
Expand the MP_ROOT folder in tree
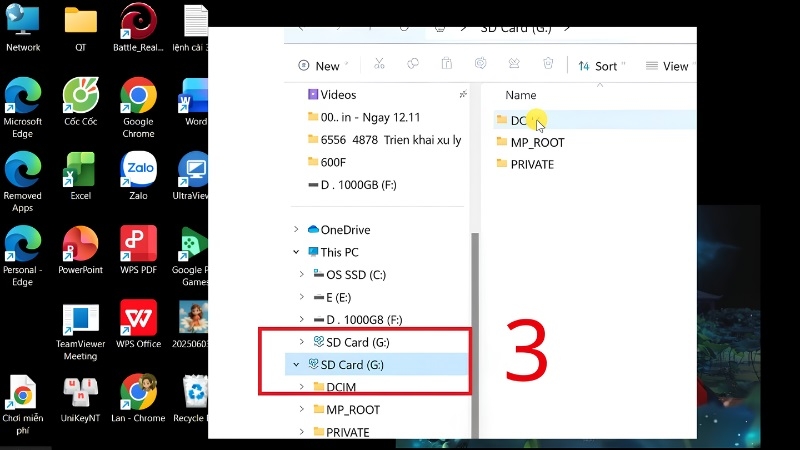(302, 409)
